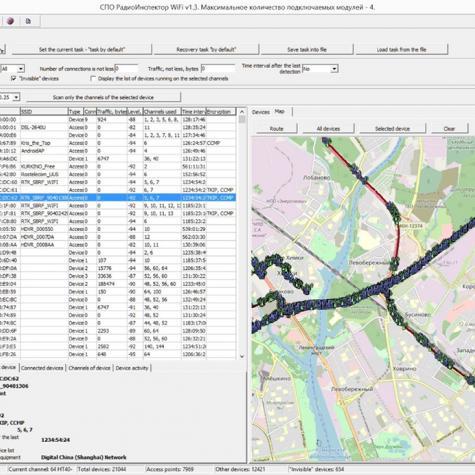Select the row with SSID "RTK_SBRF_90402429"
475x475 pixels.
(x=118, y=213)
